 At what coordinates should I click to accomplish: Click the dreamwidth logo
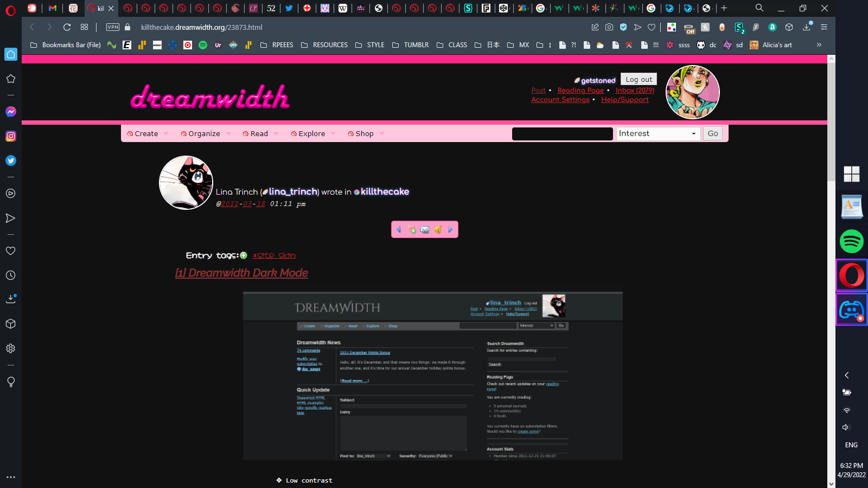click(209, 98)
